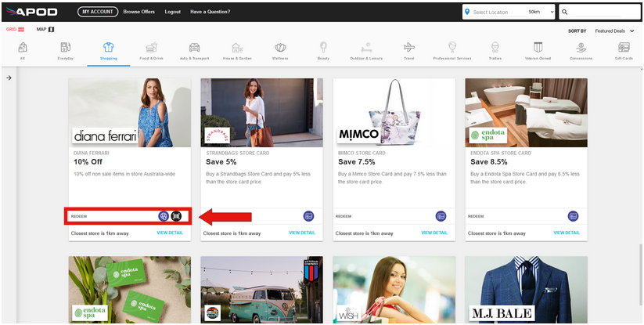Open the Endota Spa room image

[526, 113]
